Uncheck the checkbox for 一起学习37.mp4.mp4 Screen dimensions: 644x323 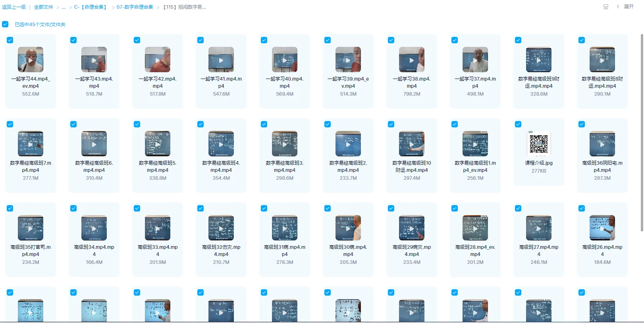pyautogui.click(x=455, y=40)
